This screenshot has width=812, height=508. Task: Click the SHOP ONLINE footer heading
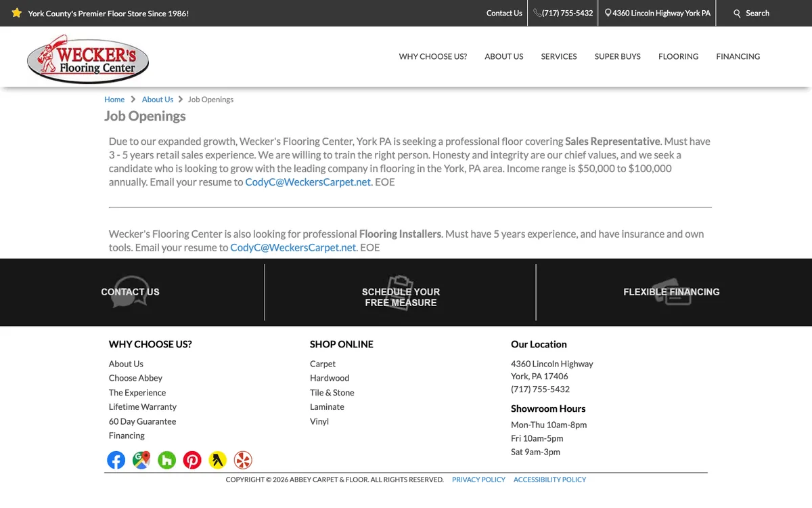342,344
